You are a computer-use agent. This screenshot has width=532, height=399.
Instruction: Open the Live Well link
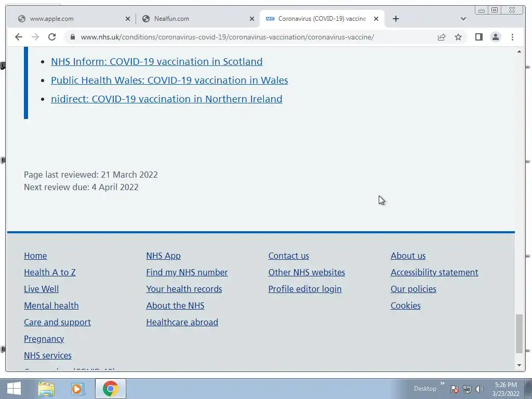tap(41, 289)
